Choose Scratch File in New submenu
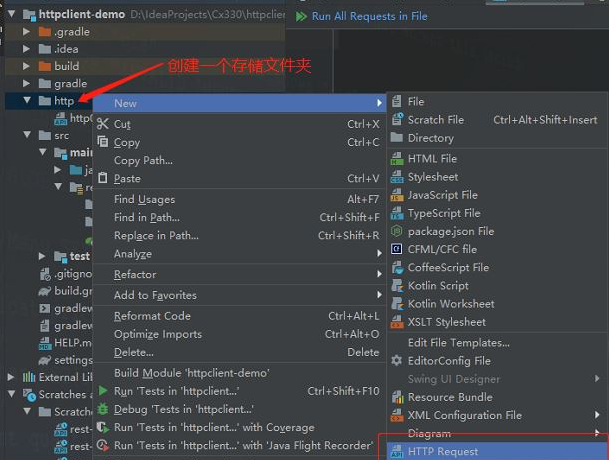The height and width of the screenshot is (460, 609). click(x=435, y=120)
